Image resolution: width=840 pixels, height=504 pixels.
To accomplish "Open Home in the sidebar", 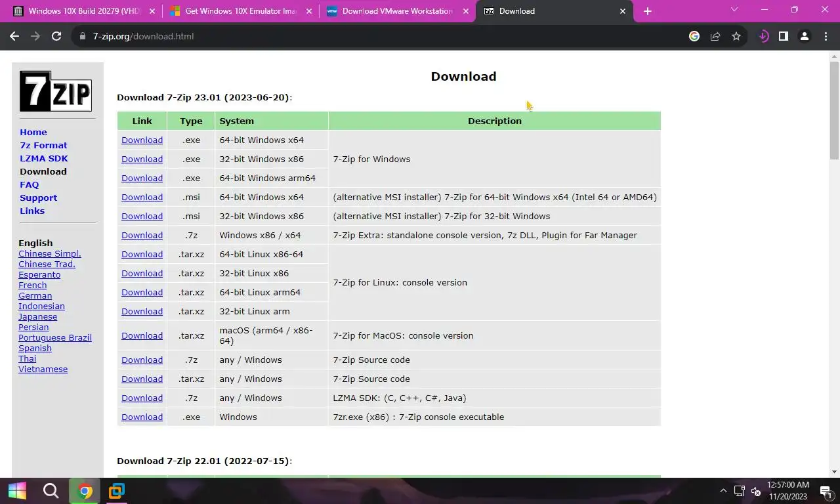I will [x=33, y=132].
